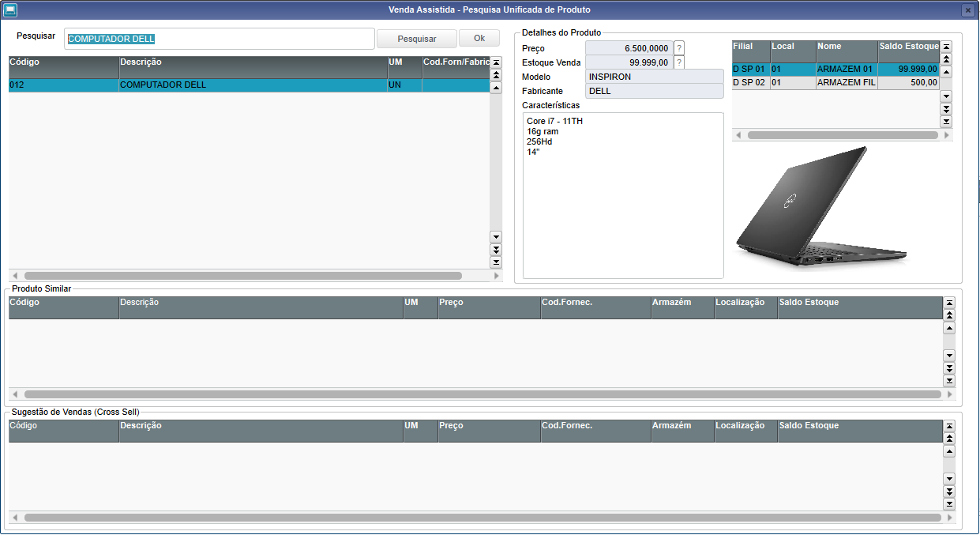Click code 012 in results grid
This screenshot has width=980, height=535.
[x=63, y=85]
